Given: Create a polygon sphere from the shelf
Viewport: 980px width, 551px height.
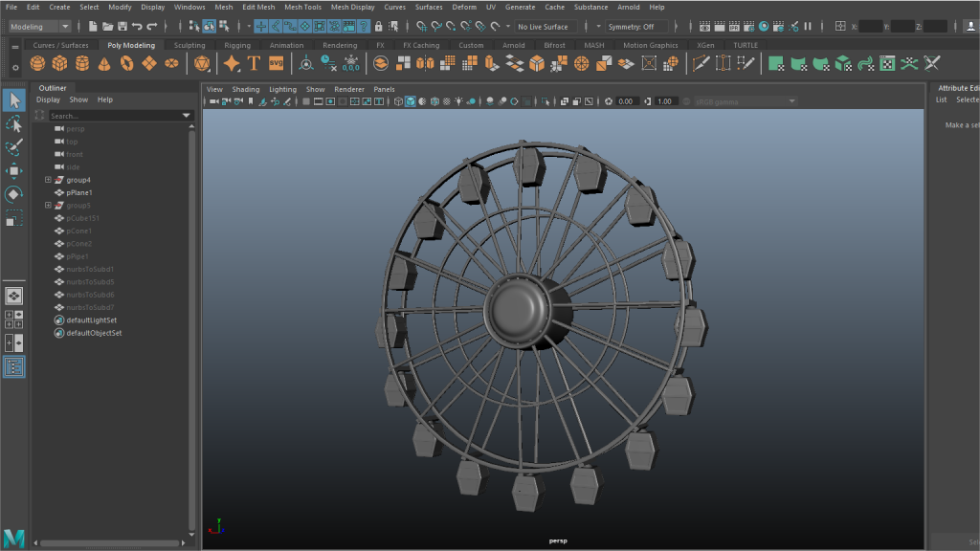Looking at the screenshot, I should (37, 63).
